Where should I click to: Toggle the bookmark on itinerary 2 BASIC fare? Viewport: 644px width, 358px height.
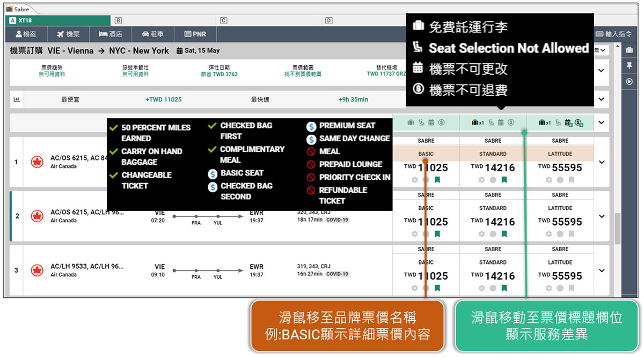[437, 234]
